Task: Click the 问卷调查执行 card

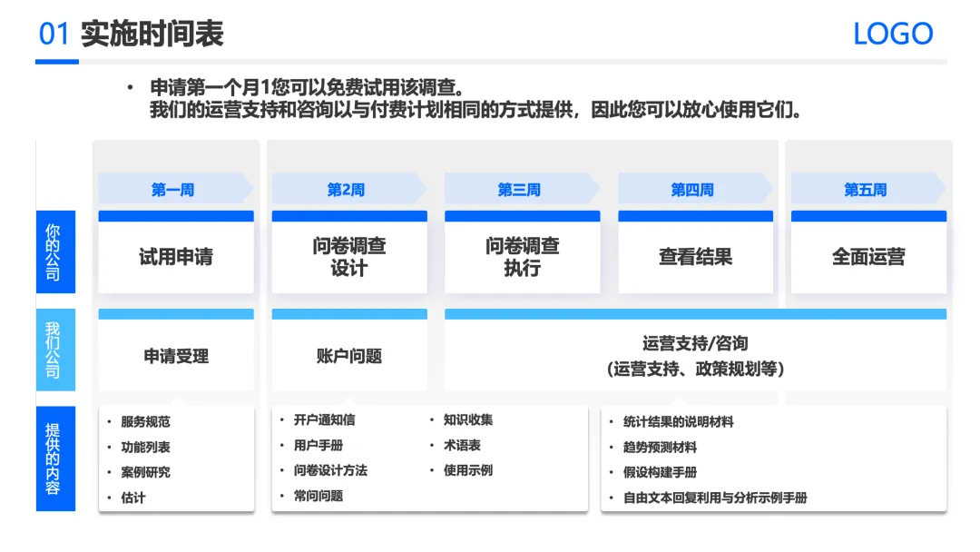Action: coord(523,251)
